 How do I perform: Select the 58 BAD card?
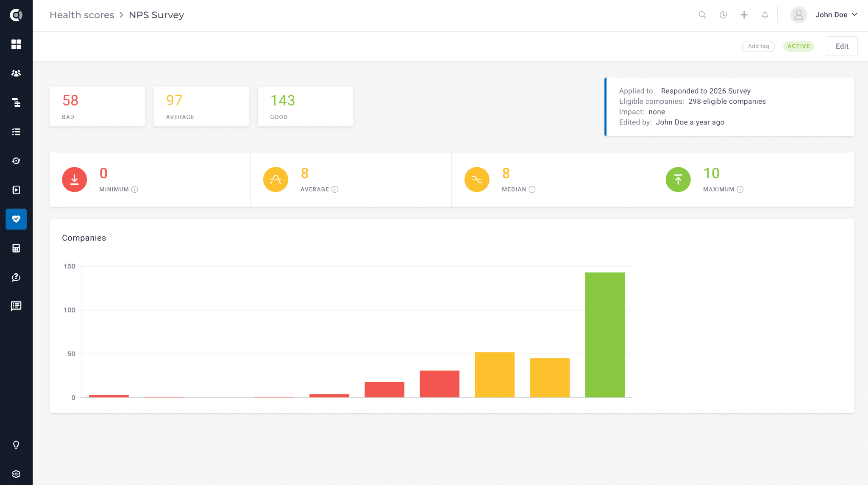pos(97,107)
